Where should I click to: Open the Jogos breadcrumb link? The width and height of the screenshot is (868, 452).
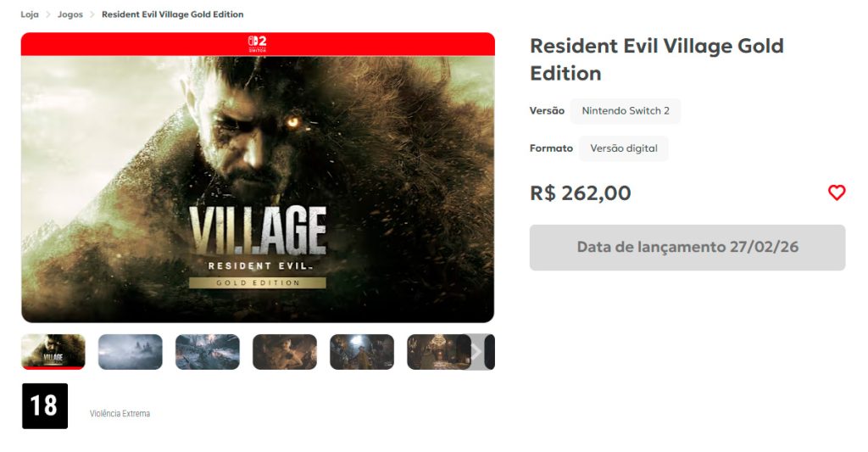(x=70, y=14)
